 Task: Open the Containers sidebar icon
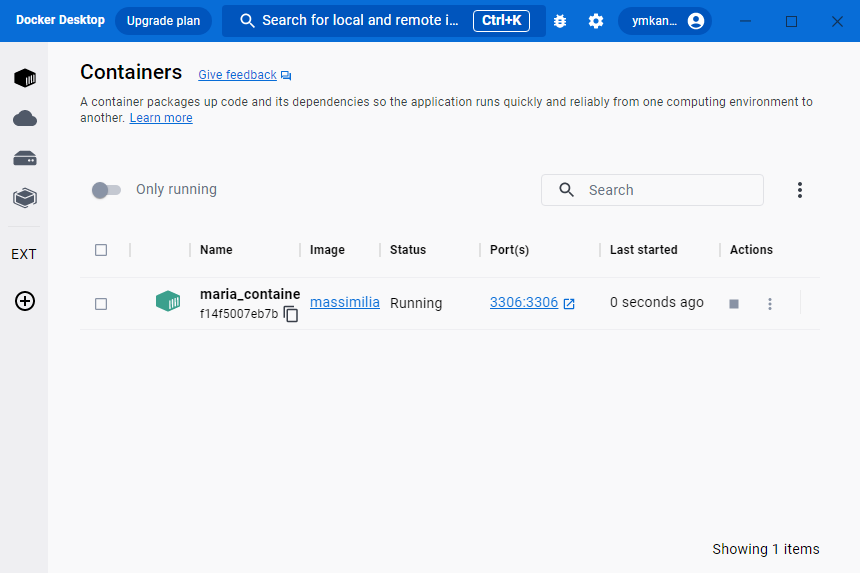point(25,78)
